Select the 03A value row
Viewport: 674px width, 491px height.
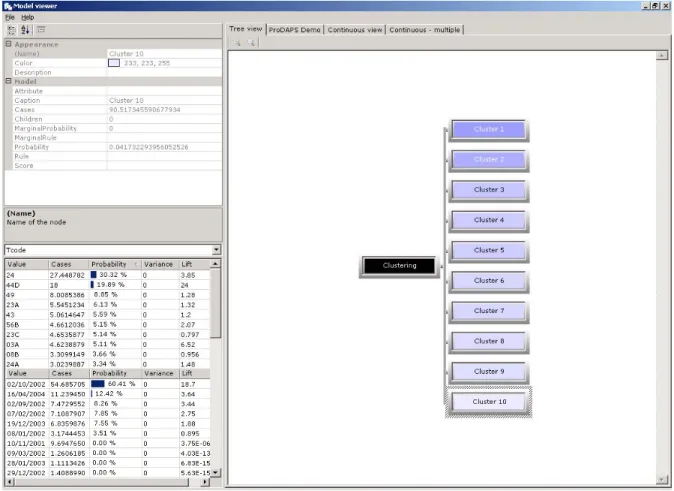(107, 344)
